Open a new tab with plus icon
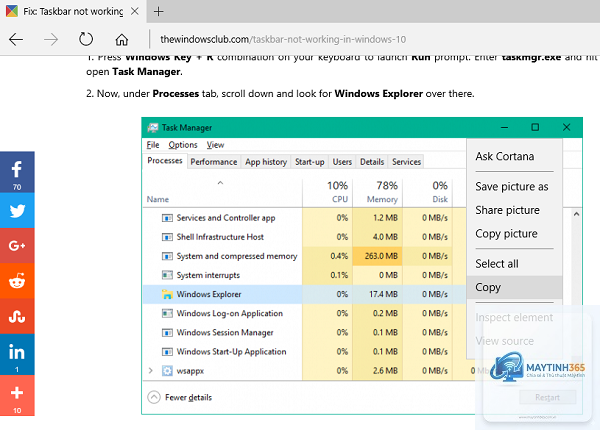This screenshot has width=600, height=430. tap(158, 11)
